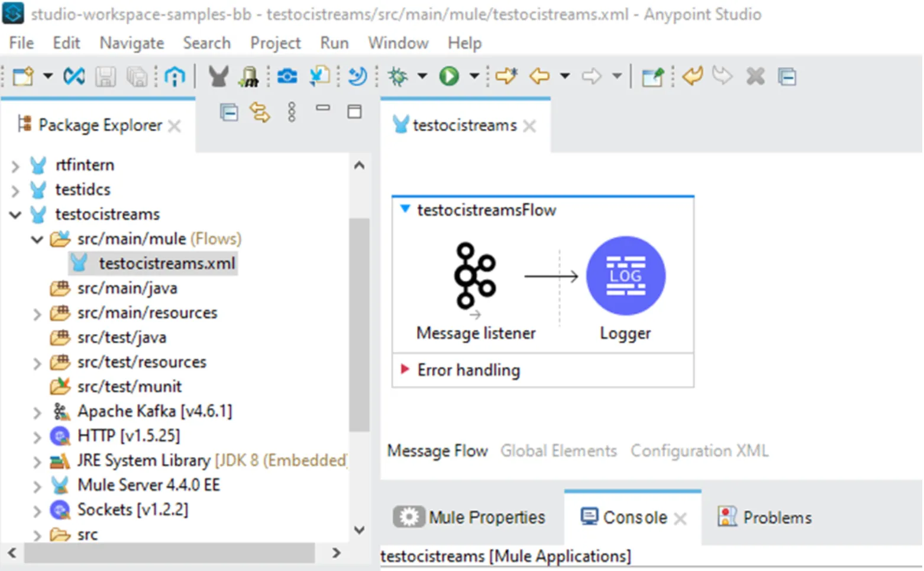The width and height of the screenshot is (924, 571).
Task: Click the Save All toolbar icon
Action: [137, 76]
